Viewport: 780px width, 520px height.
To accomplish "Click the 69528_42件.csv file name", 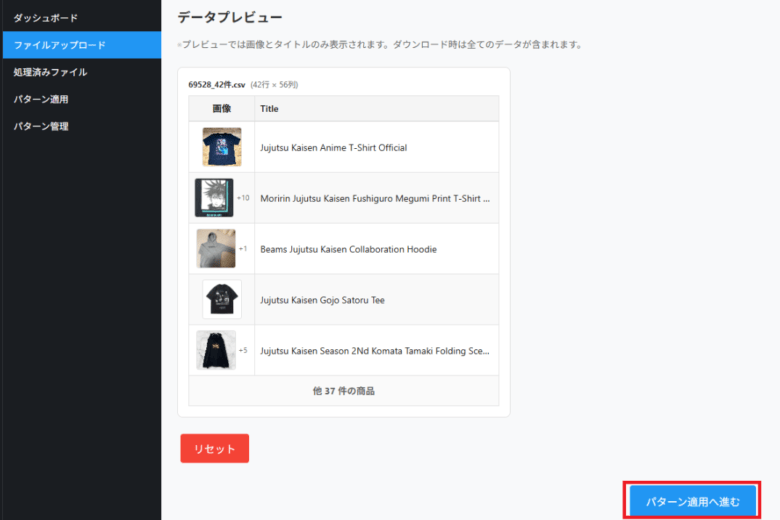I will click(217, 85).
